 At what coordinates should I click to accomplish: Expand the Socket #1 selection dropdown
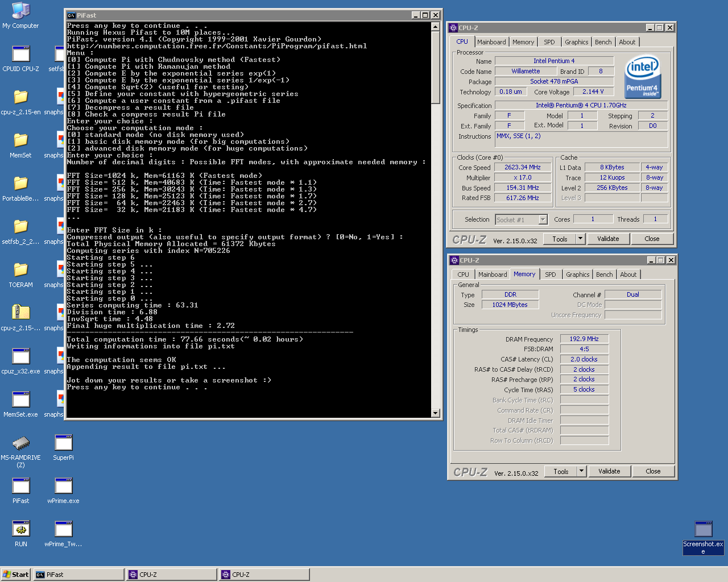point(543,219)
